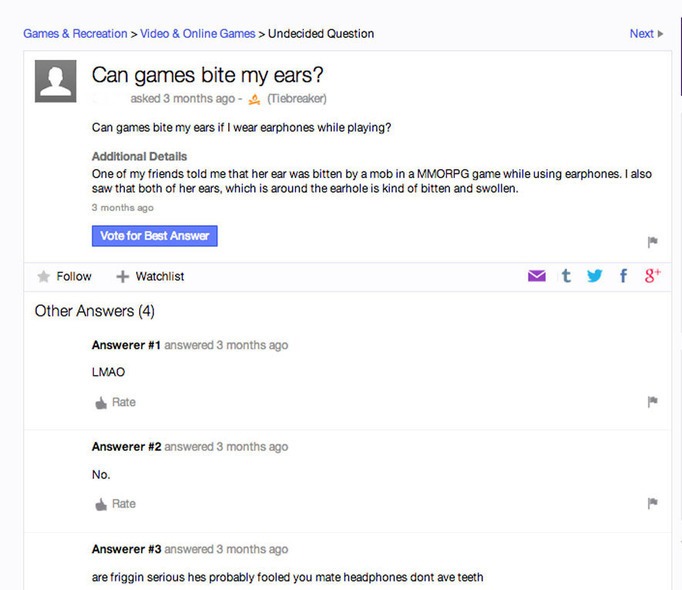Click the question title heading
The height and width of the screenshot is (590, 682).
pos(207,75)
